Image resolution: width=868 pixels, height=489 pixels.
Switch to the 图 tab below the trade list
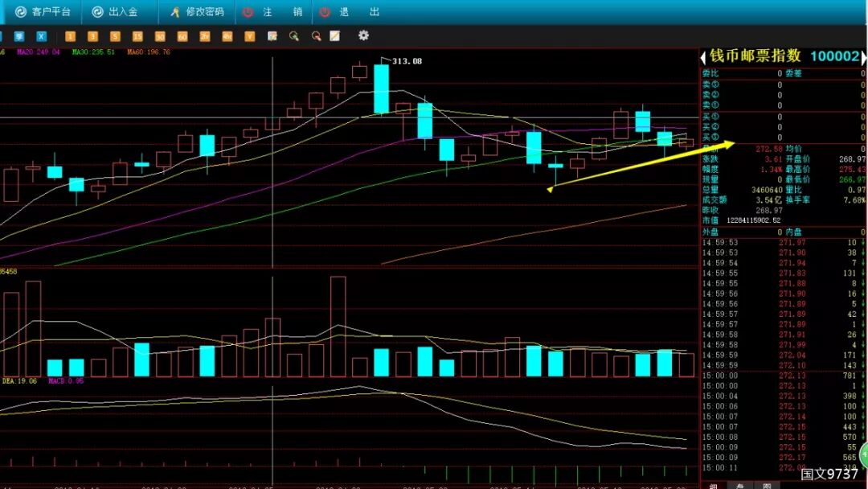tap(767, 486)
